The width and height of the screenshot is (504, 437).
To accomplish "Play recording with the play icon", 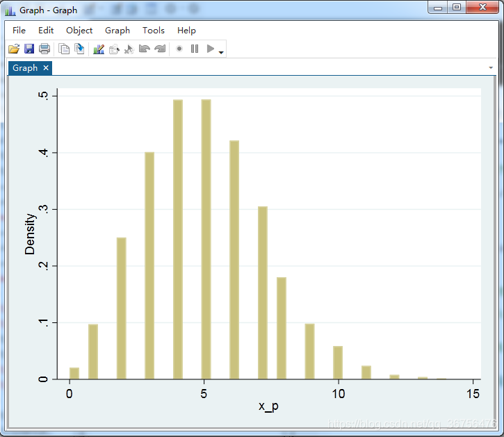I will [211, 49].
